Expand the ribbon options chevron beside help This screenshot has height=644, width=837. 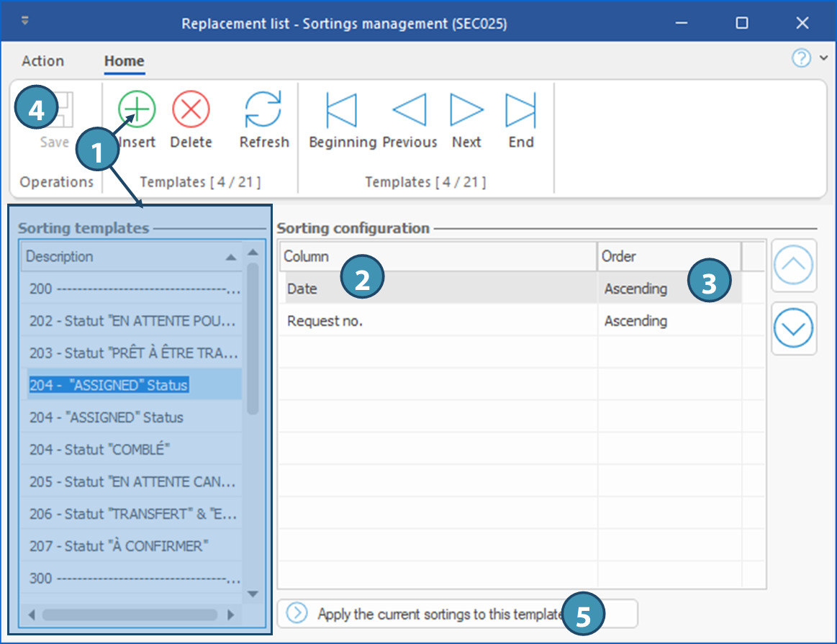pos(824,59)
